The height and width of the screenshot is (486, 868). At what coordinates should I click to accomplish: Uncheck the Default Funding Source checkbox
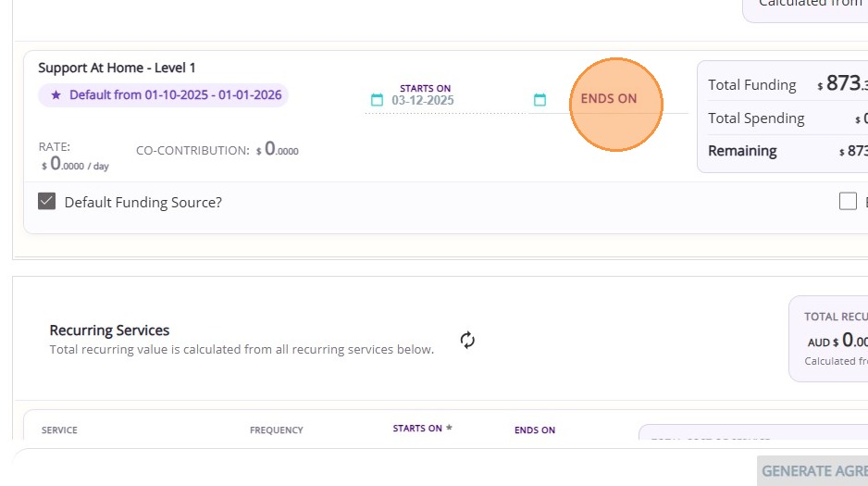[47, 202]
